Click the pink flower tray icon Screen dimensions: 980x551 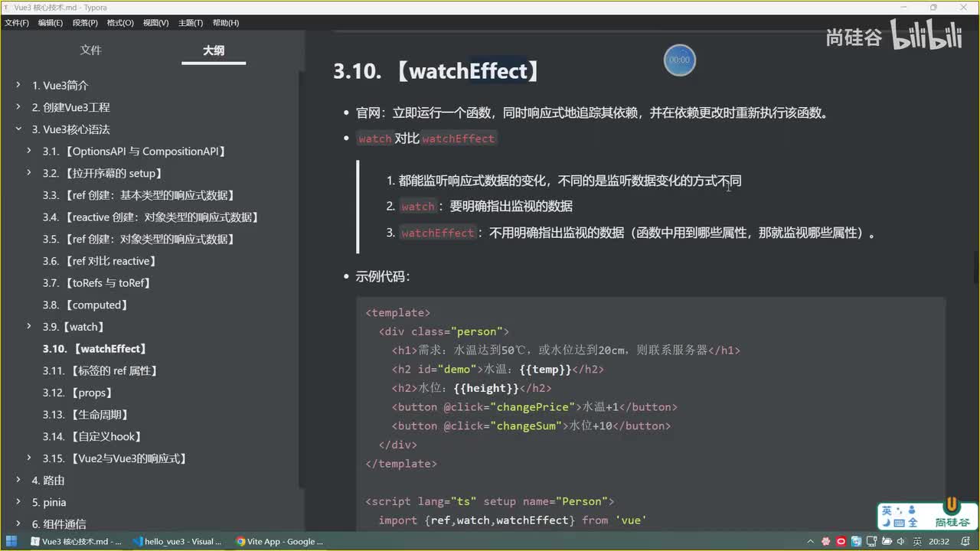(x=827, y=541)
